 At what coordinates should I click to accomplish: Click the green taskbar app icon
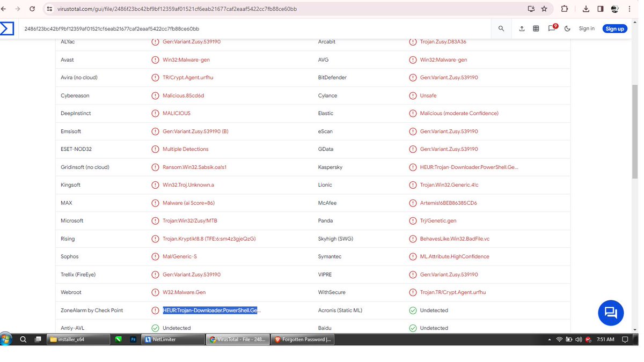point(119,339)
